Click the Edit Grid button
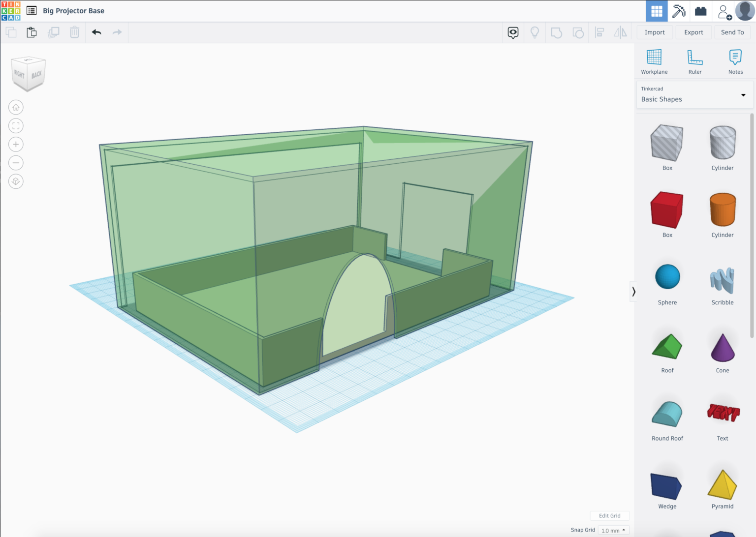 coord(609,516)
